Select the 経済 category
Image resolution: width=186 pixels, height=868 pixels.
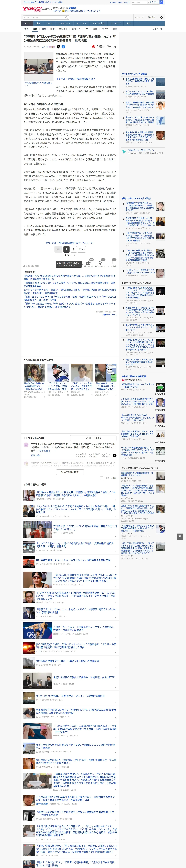(x=52, y=29)
